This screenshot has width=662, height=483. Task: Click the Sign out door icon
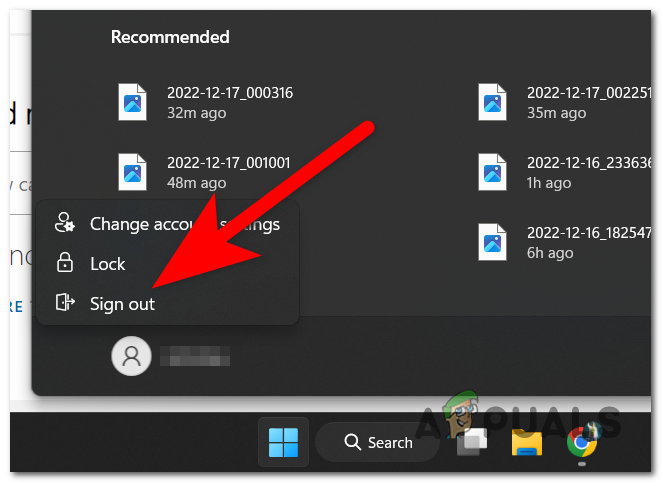65,302
